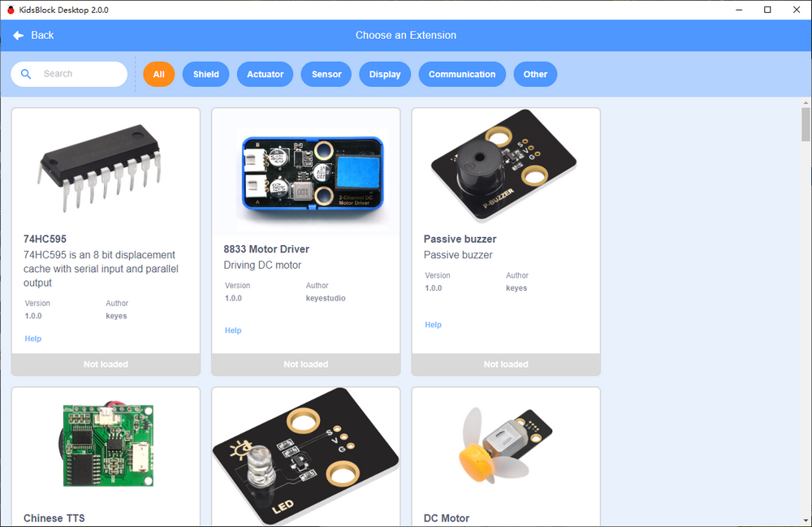Image resolution: width=812 pixels, height=527 pixels.
Task: Click the scrollbar down arrow
Action: [x=806, y=521]
